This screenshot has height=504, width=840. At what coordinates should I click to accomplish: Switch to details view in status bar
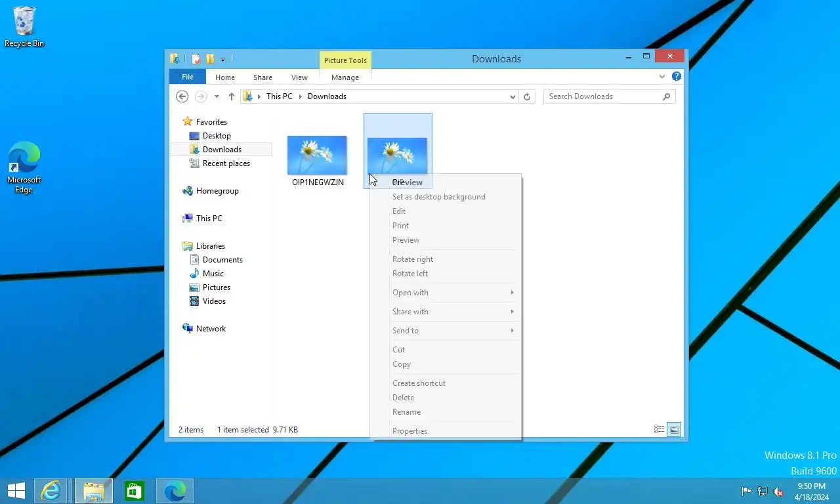[x=660, y=430]
